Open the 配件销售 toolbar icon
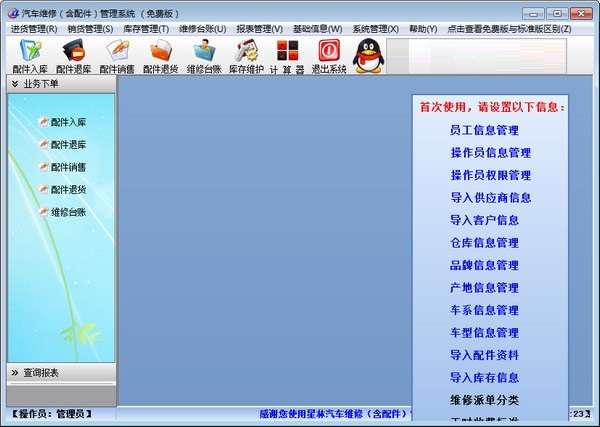600x427 pixels. coord(117,57)
